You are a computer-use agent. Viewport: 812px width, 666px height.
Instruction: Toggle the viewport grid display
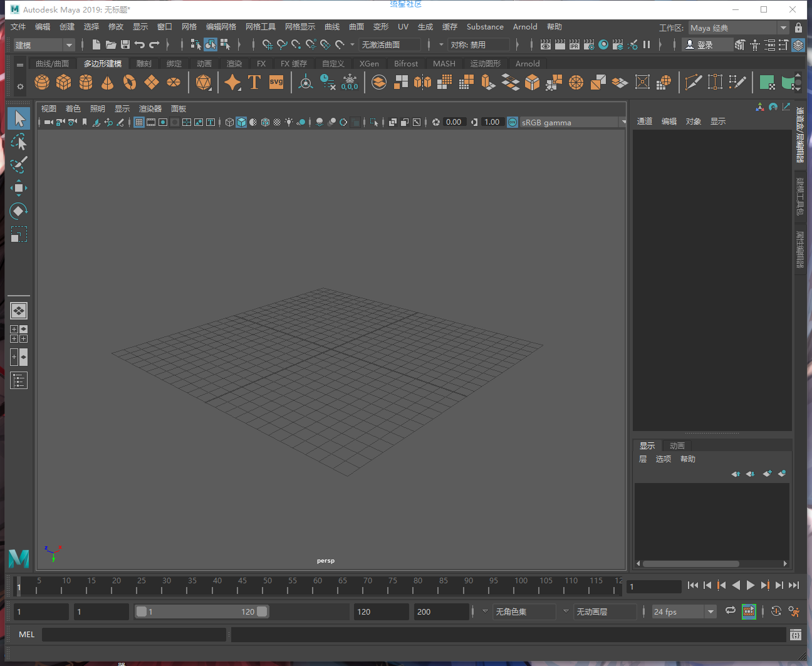coord(139,122)
